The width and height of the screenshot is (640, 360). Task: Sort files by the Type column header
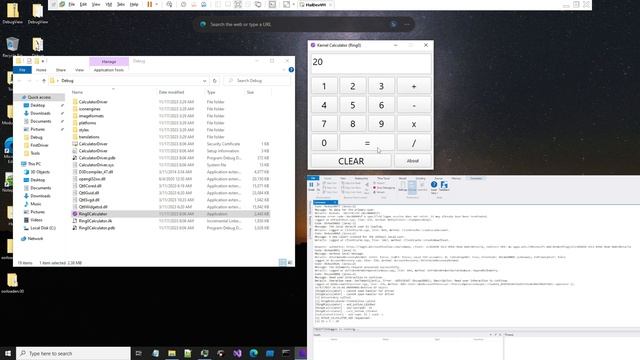pos(211,92)
